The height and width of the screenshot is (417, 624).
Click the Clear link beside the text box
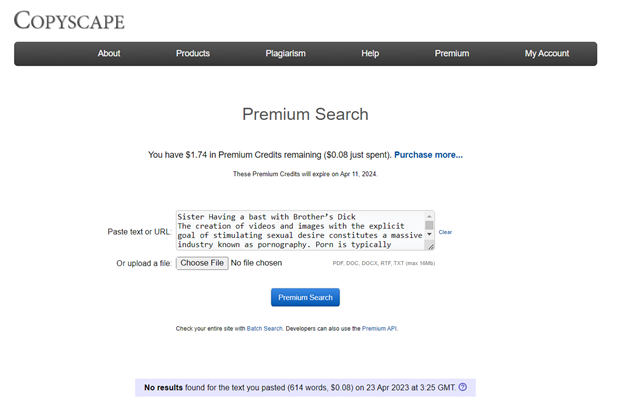[x=445, y=232]
